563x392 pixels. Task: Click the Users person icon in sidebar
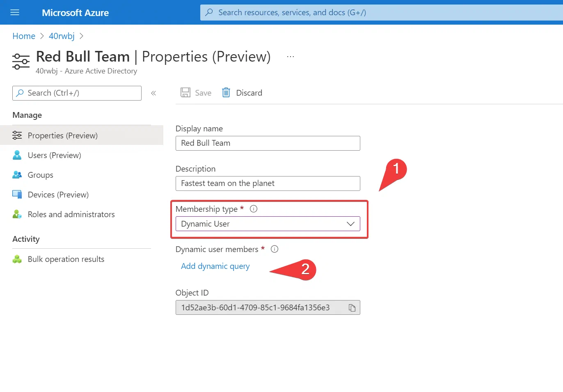[17, 155]
